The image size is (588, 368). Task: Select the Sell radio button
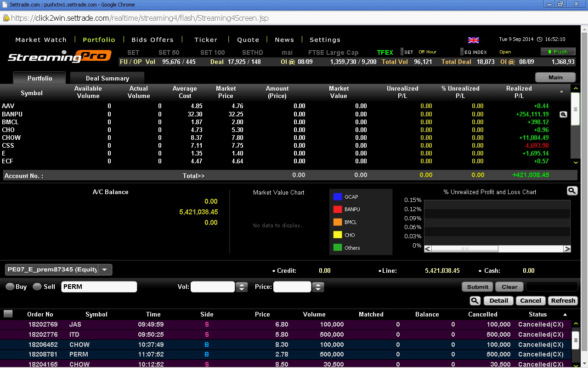[x=37, y=287]
